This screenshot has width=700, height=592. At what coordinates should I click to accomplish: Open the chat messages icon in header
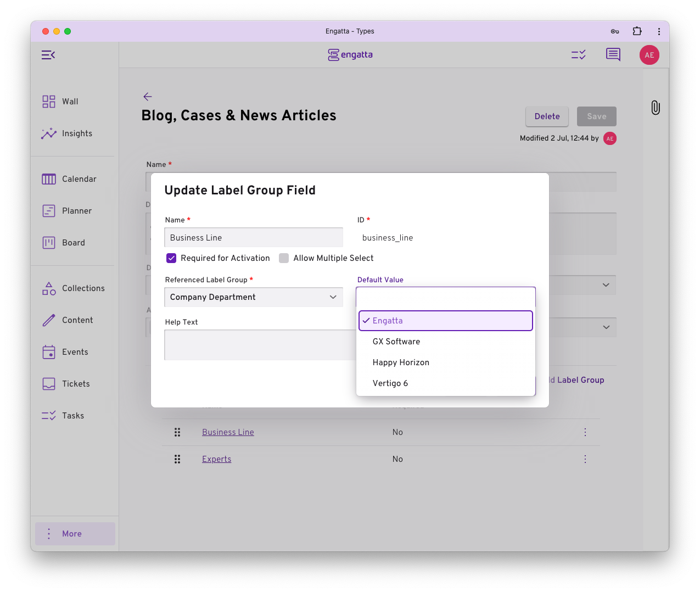click(x=613, y=55)
